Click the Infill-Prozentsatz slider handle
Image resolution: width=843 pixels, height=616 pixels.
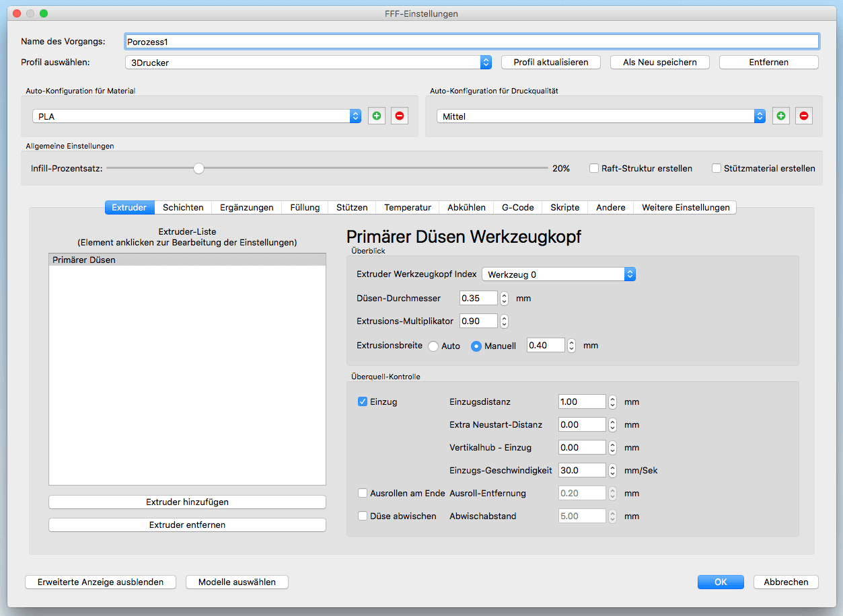click(x=198, y=168)
